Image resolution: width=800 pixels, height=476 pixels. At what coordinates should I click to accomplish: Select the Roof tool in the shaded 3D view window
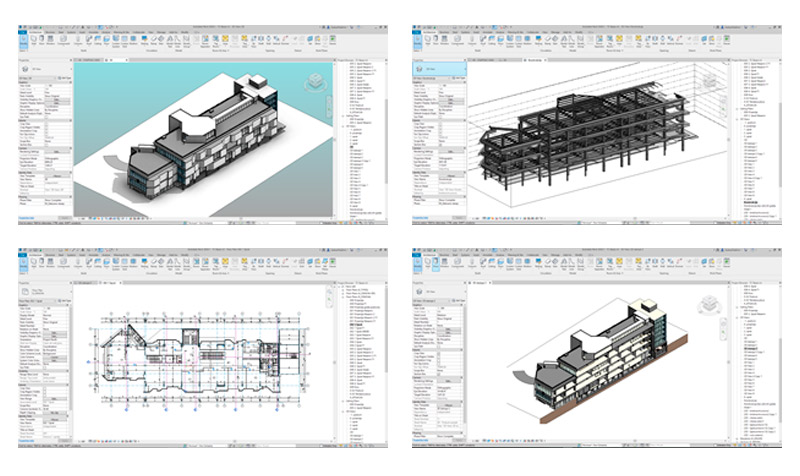tap(89, 40)
